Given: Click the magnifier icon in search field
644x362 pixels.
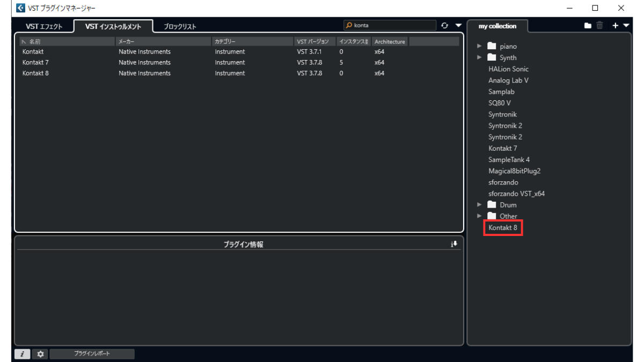Looking at the screenshot, I should coord(349,25).
